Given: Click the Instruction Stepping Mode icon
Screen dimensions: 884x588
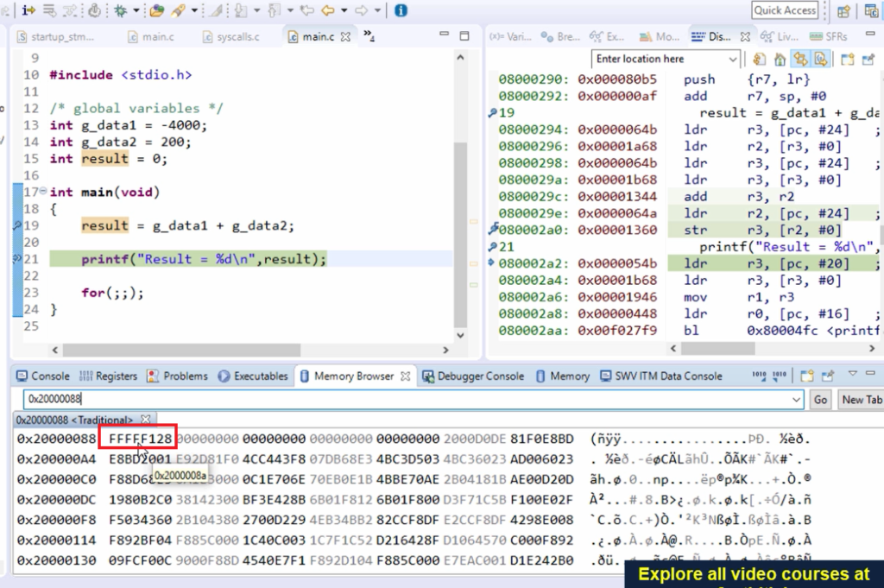Looking at the screenshot, I should point(28,10).
